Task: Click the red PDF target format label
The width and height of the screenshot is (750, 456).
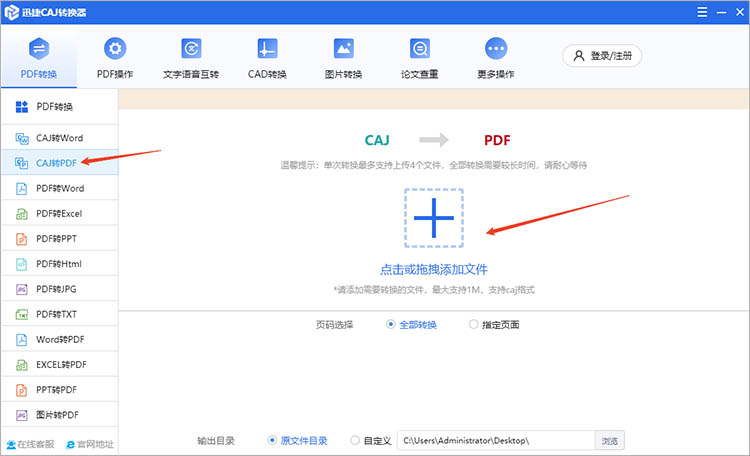Action: tap(497, 140)
